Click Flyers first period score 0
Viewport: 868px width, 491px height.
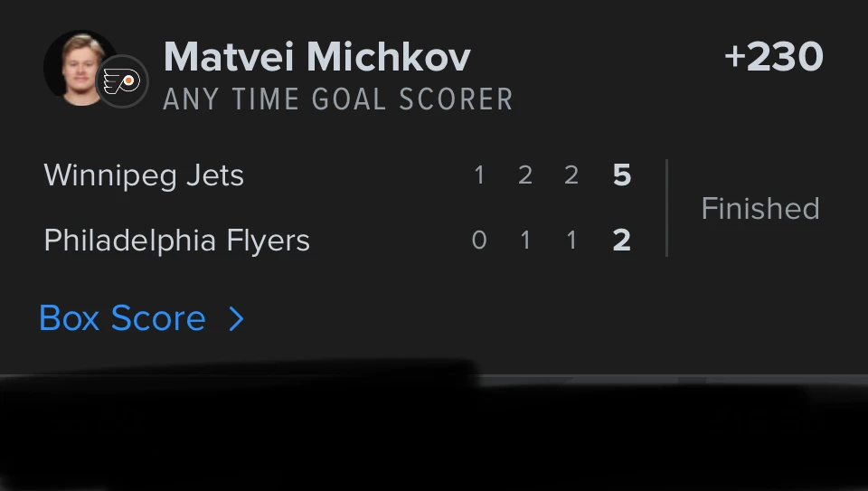point(479,241)
